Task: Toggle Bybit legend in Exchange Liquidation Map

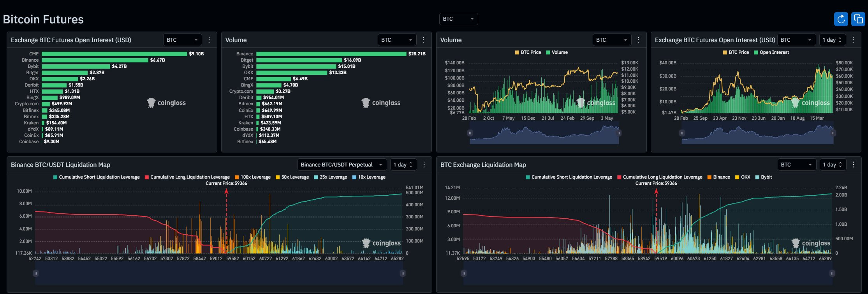Action: tap(764, 177)
